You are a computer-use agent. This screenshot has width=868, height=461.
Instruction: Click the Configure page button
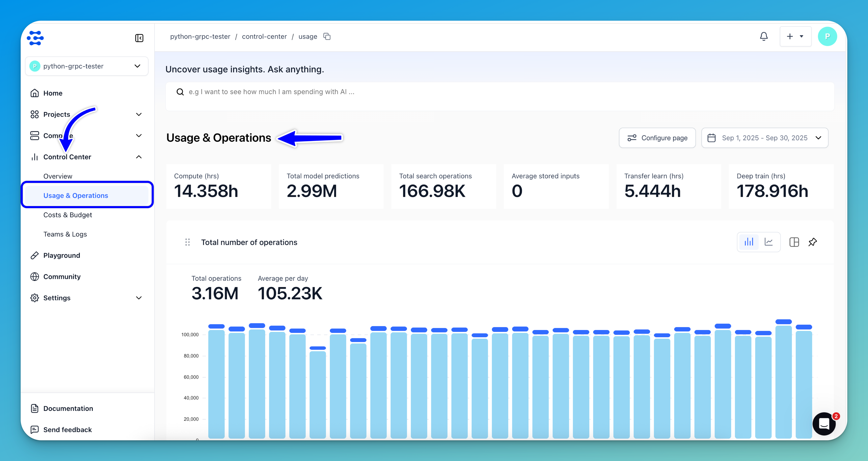[x=657, y=138]
